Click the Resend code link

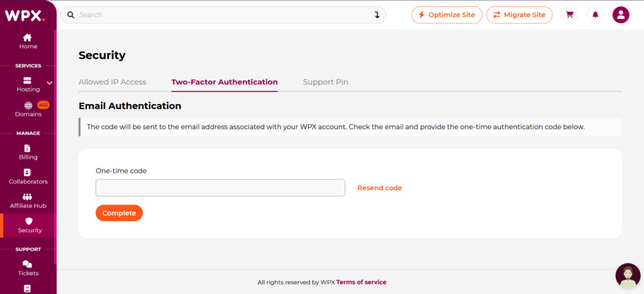tap(379, 188)
